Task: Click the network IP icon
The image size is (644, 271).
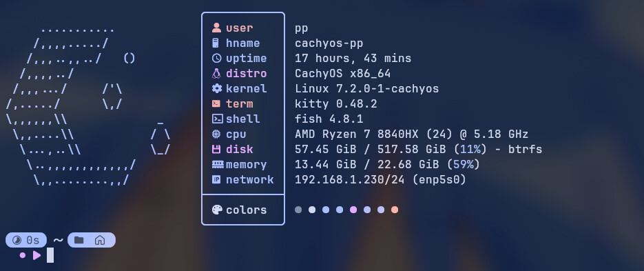Action: (216, 180)
